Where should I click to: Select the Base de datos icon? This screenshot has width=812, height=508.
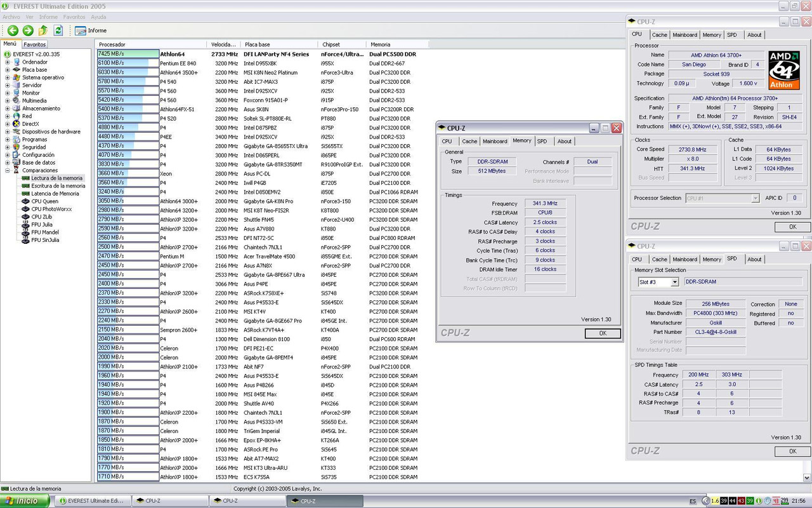(x=16, y=163)
